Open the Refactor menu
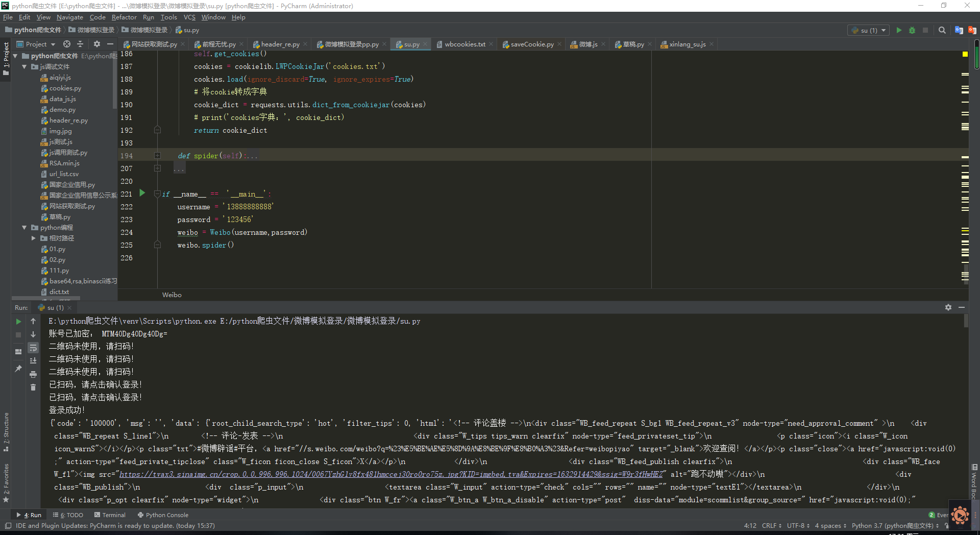Viewport: 980px width, 535px height. point(124,17)
